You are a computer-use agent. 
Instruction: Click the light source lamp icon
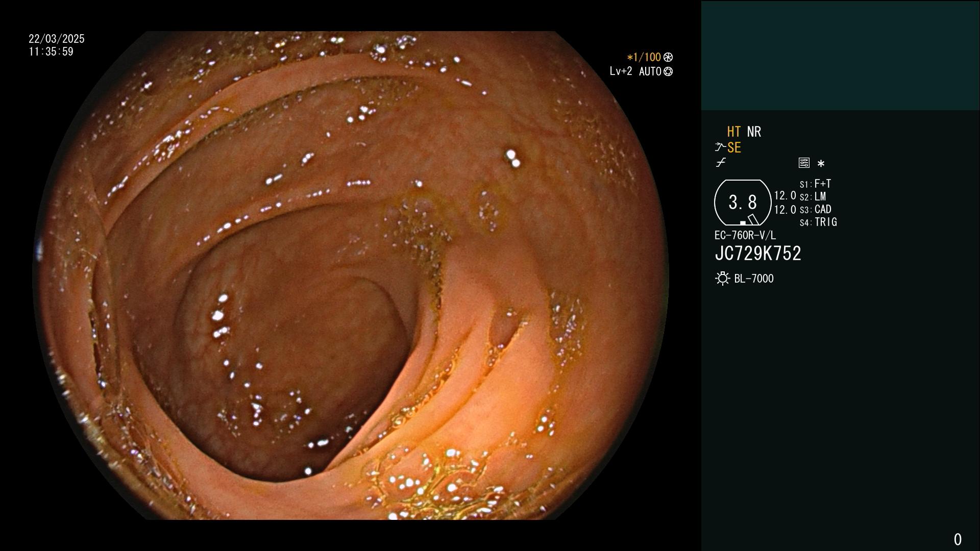click(x=722, y=279)
